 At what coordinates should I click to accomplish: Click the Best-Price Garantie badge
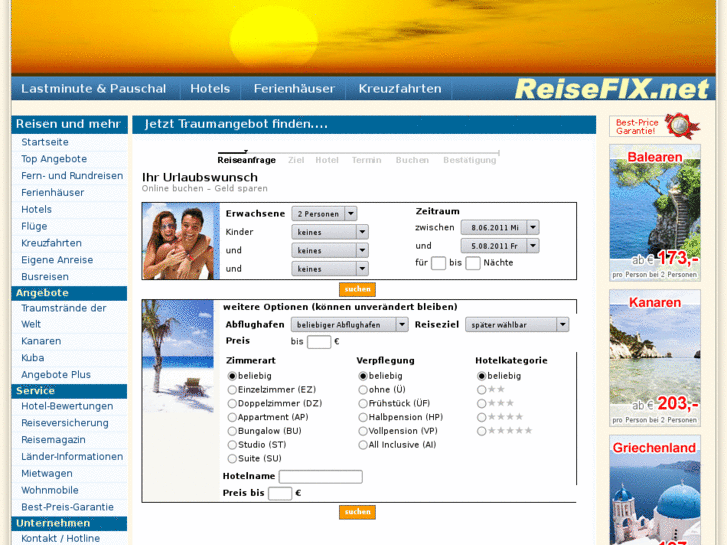[x=654, y=126]
